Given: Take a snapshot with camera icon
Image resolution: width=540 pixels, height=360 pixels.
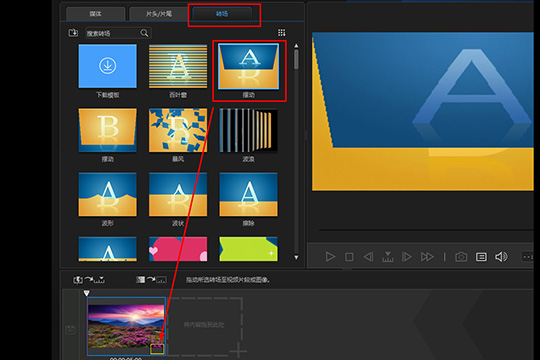Looking at the screenshot, I should (x=461, y=257).
